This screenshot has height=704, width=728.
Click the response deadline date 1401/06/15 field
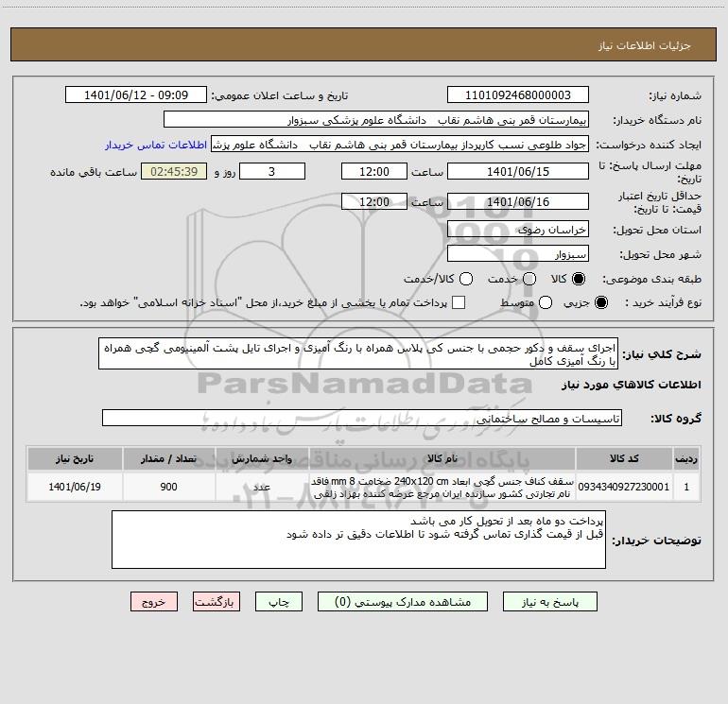tap(518, 171)
